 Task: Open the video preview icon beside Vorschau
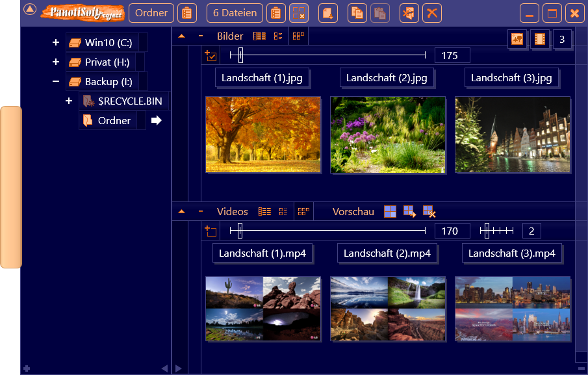coord(390,211)
